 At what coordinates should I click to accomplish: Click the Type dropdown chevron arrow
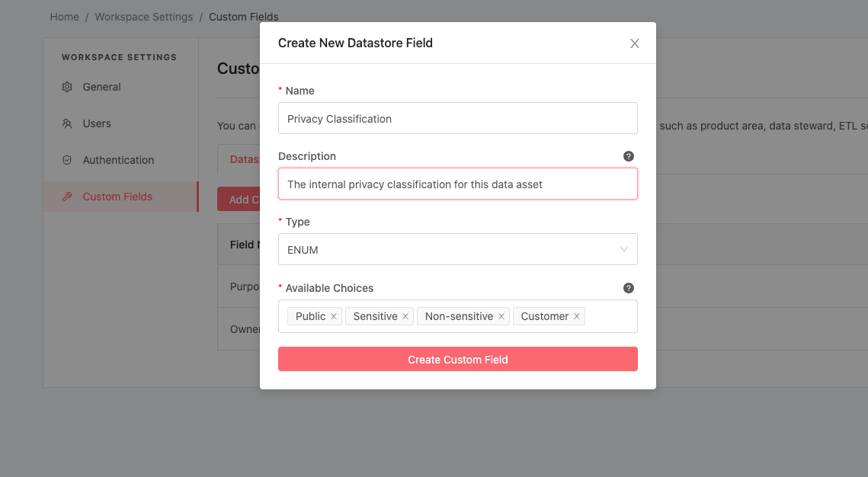pos(624,249)
